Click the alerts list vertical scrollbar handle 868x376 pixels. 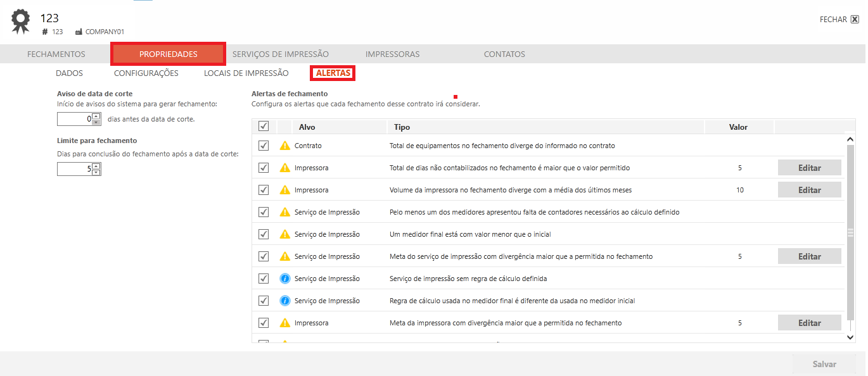851,233
